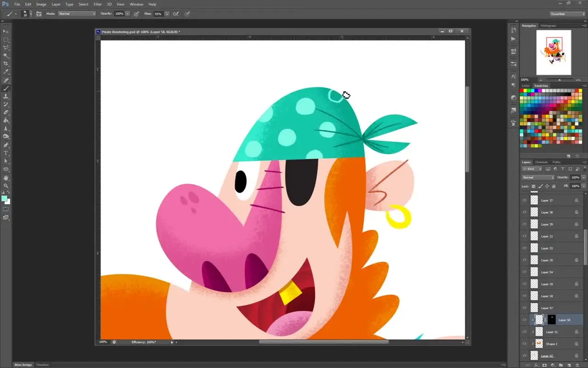Image resolution: width=588 pixels, height=368 pixels.
Task: Click the layer fx icon at Layers bottom
Action: pos(536,365)
